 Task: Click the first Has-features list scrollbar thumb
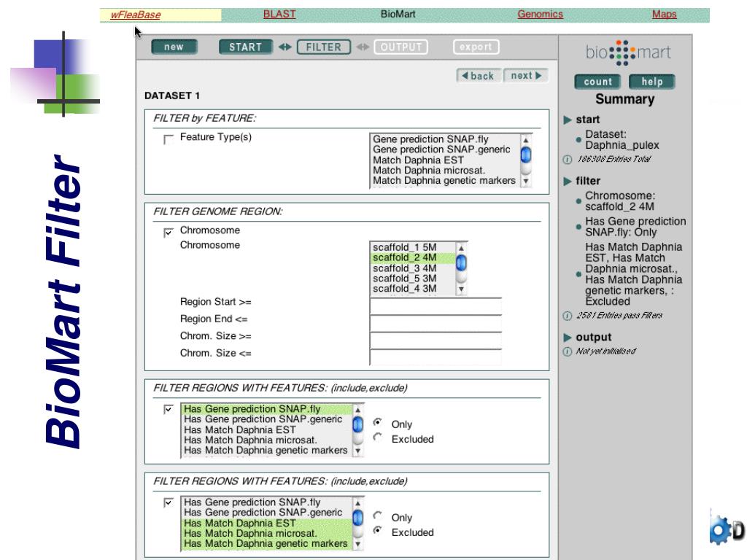[357, 424]
